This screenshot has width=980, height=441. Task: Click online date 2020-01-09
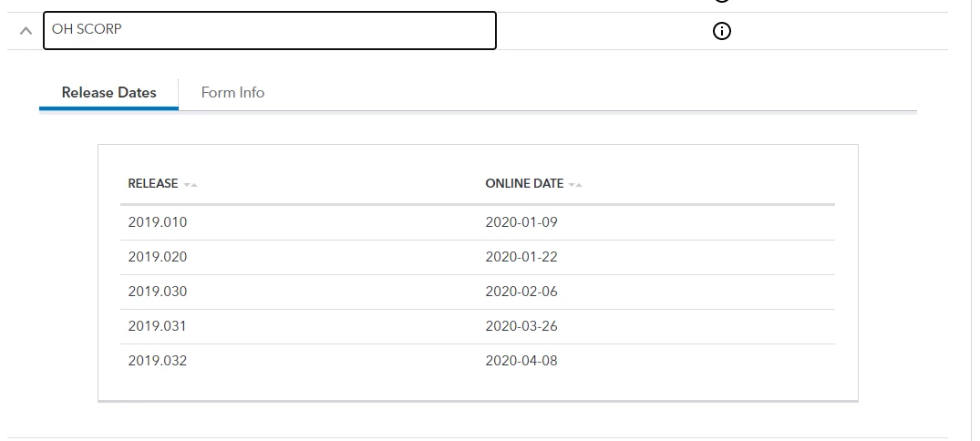pos(521,222)
